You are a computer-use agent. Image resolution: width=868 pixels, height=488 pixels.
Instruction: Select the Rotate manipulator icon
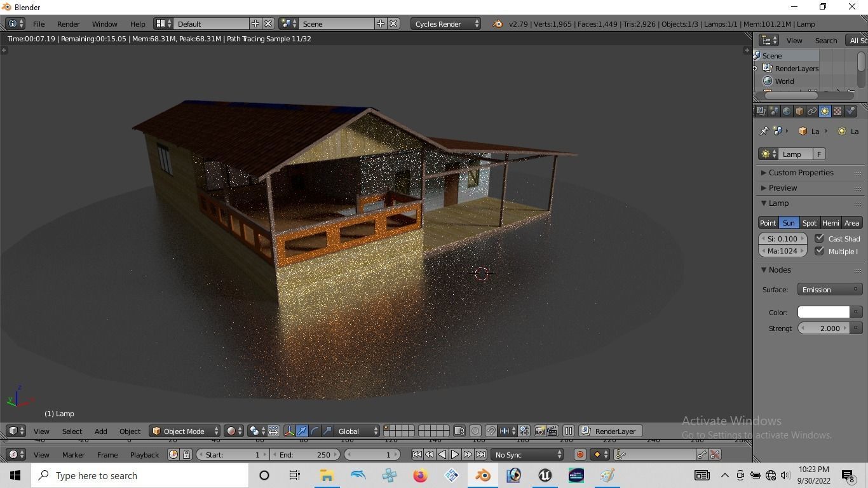[315, 431]
